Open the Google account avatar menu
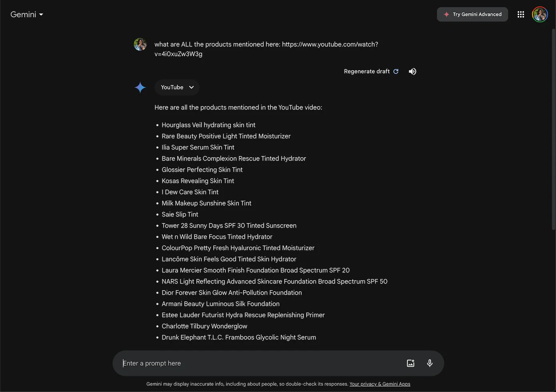 click(540, 14)
